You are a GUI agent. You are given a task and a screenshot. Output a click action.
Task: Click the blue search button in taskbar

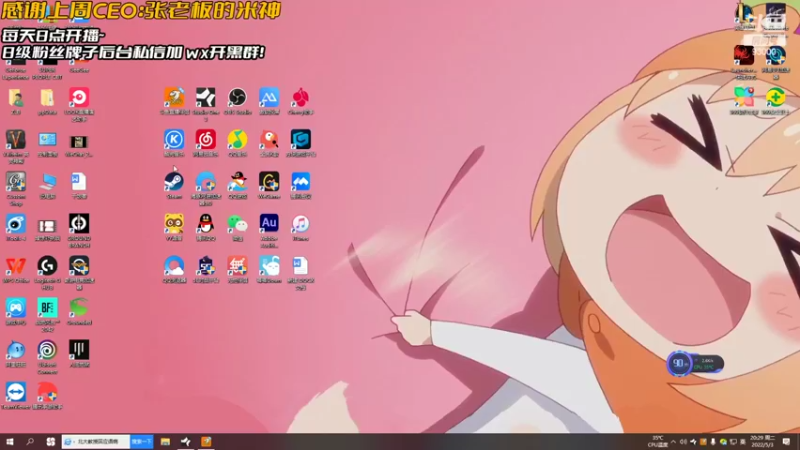[141, 442]
